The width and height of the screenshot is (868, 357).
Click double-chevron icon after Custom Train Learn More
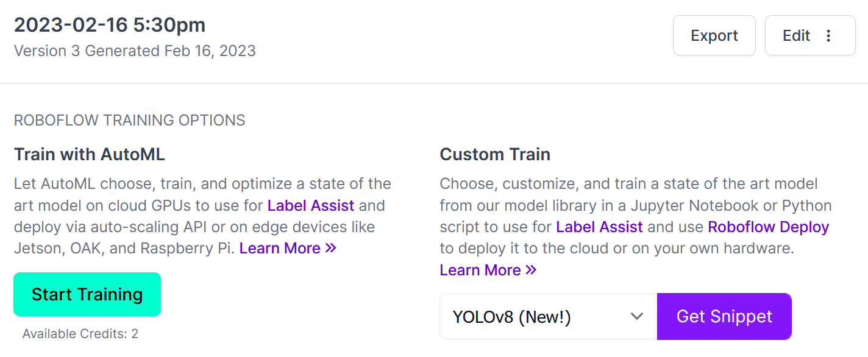click(x=531, y=270)
